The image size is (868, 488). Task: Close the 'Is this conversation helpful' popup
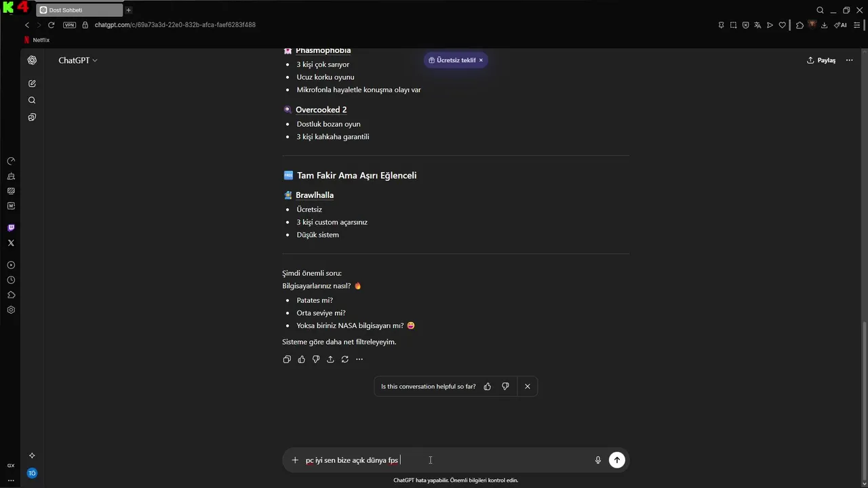click(527, 386)
